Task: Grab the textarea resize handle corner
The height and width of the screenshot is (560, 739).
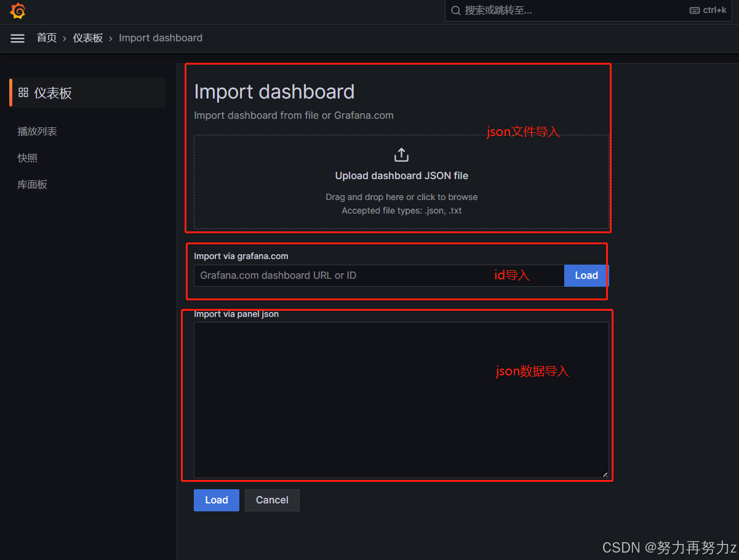Action: [605, 474]
